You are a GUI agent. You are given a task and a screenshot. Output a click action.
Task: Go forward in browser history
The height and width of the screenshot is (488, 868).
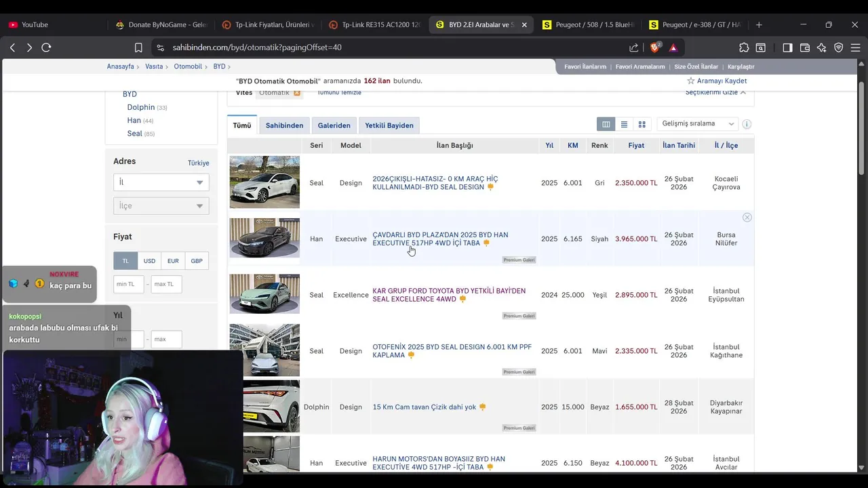(x=29, y=47)
